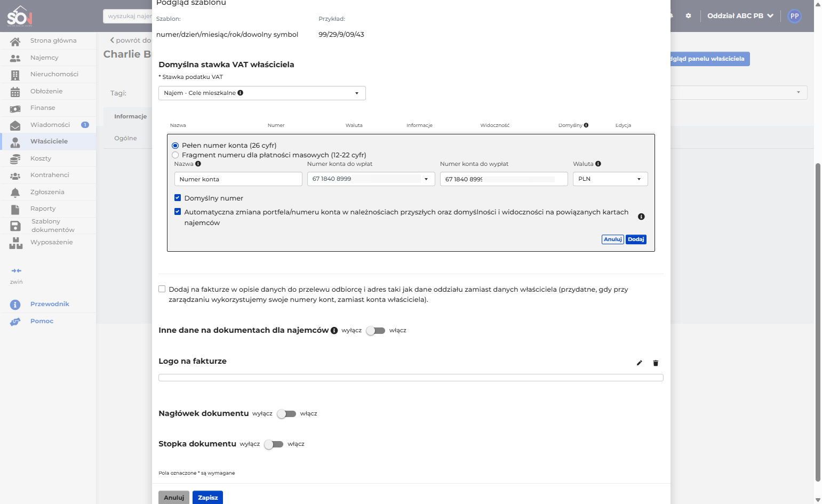The image size is (822, 504).
Task: Select Pełen numer konta (26 cyfr) radio
Action: [x=175, y=146]
